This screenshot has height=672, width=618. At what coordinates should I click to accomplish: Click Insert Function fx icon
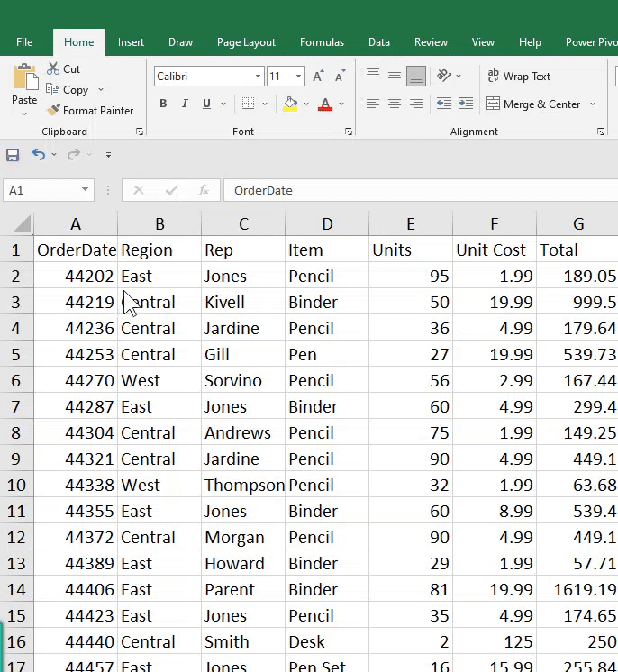tap(204, 190)
